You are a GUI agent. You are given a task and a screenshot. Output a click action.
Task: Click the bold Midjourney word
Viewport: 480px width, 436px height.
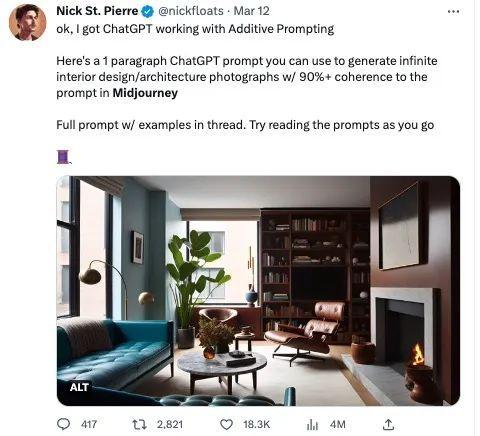point(145,93)
